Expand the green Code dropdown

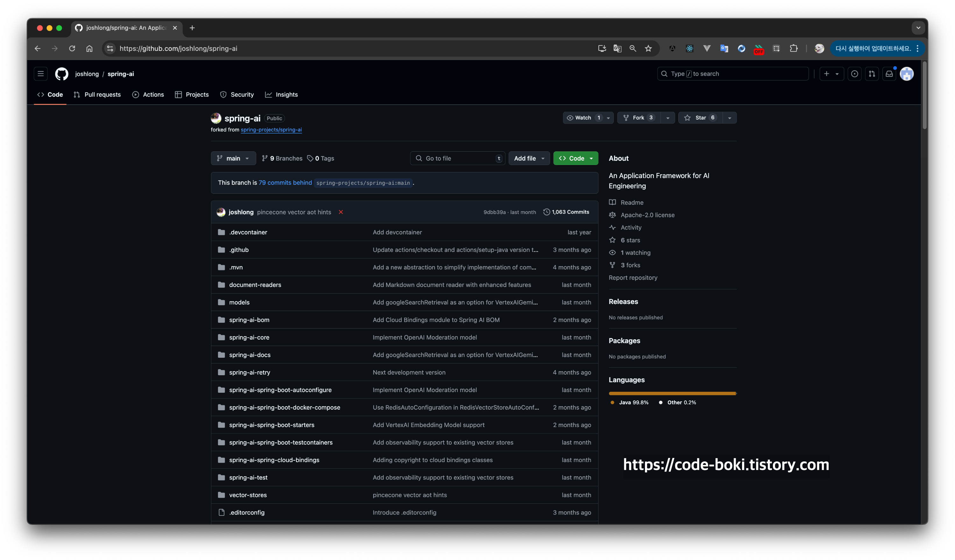coord(575,158)
